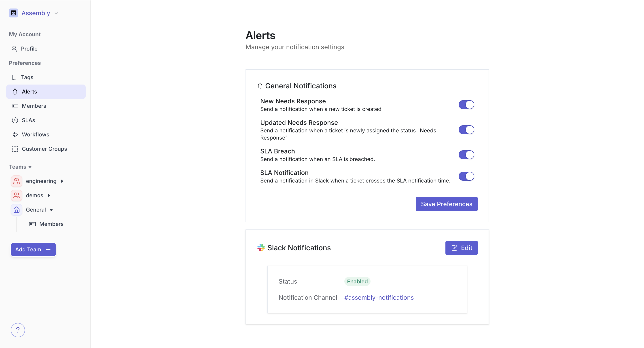Collapse the Teams section
Screen dimensions: 644x348
point(30,167)
